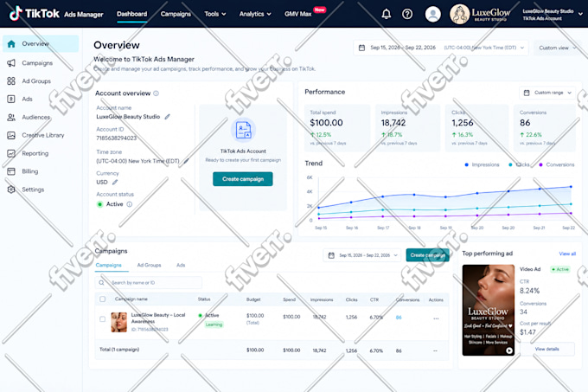This screenshot has width=588, height=392.
Task: Edit time zone pencil icon
Action: [186, 161]
